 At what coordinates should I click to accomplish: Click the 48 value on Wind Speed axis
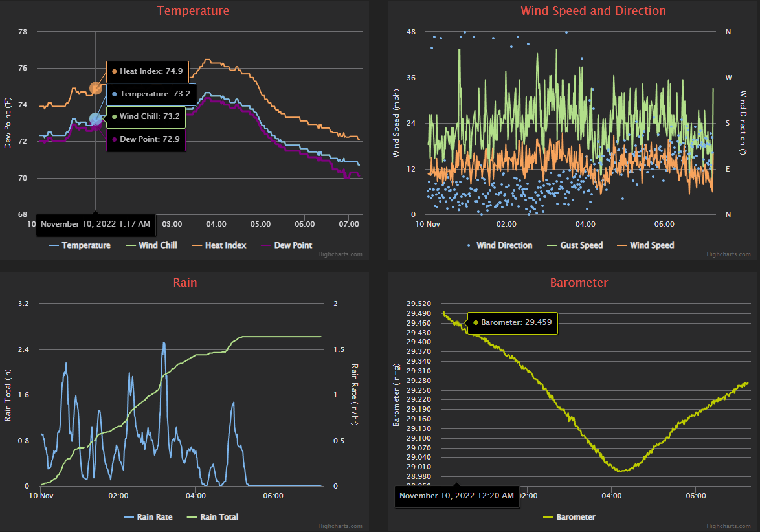(x=411, y=32)
